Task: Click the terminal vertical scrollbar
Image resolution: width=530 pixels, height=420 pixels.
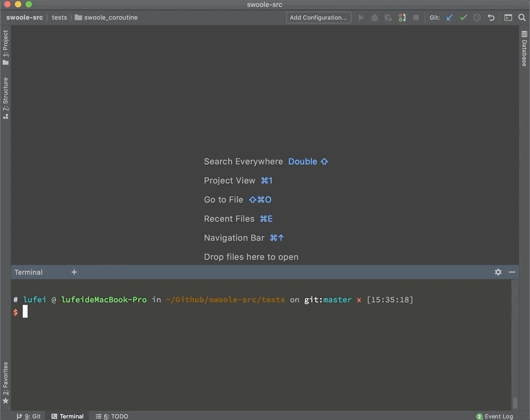Action: (x=515, y=403)
